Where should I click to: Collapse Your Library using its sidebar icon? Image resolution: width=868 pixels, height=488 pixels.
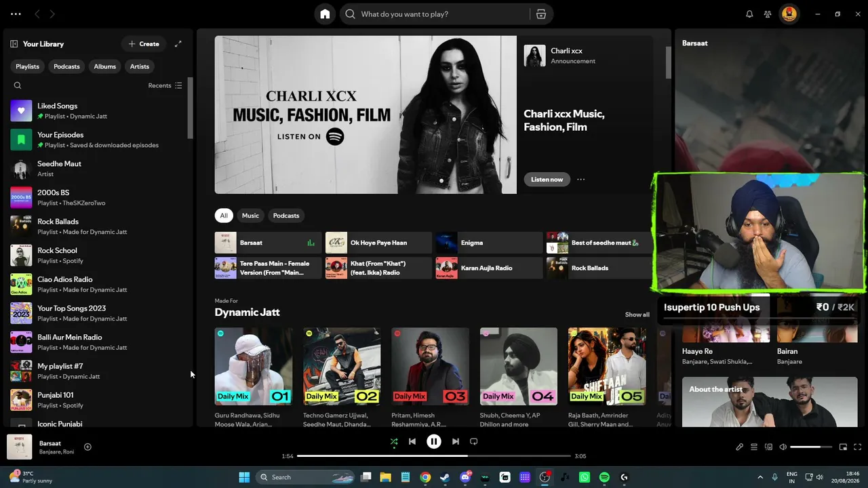click(14, 44)
